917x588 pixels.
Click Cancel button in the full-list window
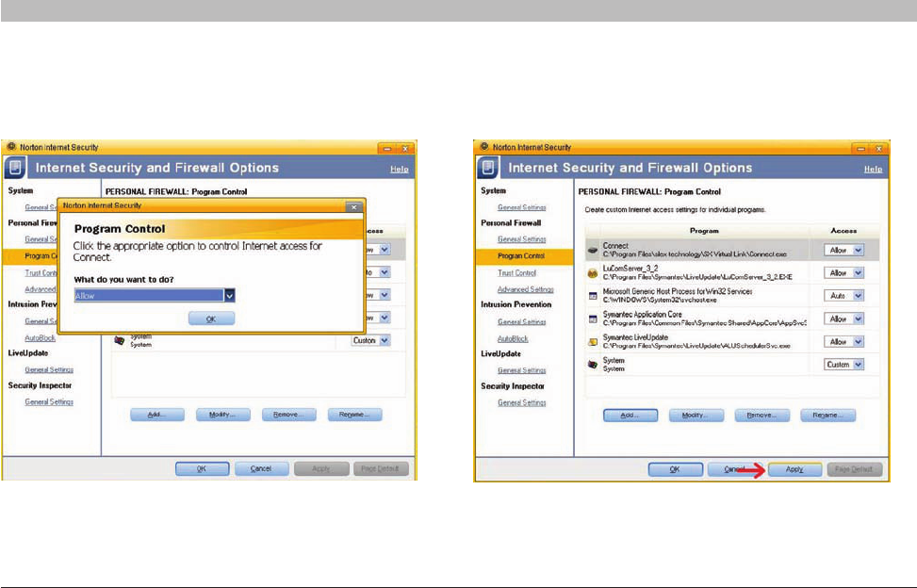click(735, 468)
